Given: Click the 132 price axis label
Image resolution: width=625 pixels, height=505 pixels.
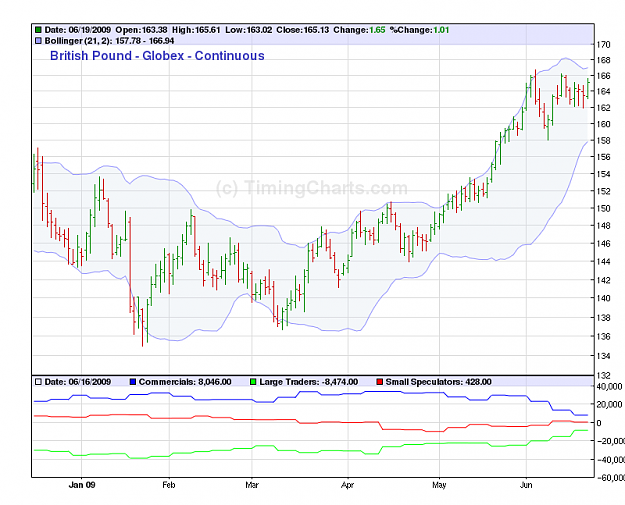Looking at the screenshot, I should pos(603,375).
